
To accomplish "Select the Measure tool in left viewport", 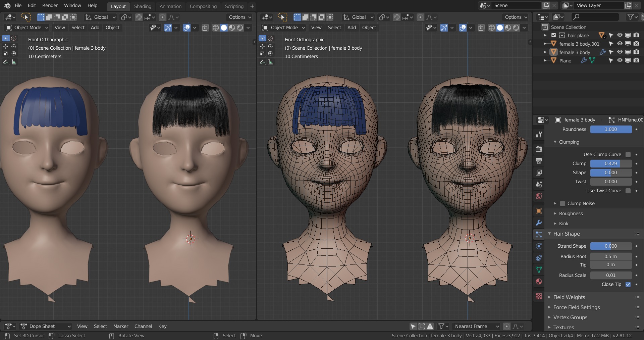I will point(14,62).
